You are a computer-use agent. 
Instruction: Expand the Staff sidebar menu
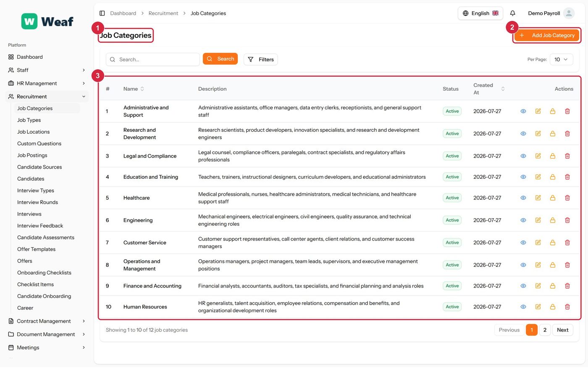coord(47,70)
